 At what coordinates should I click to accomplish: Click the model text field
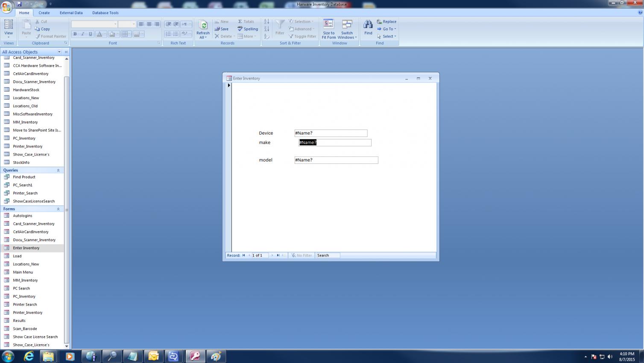[x=337, y=160]
